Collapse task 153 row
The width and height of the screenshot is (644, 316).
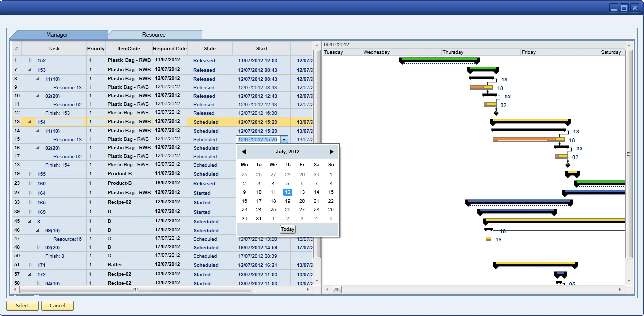click(x=30, y=70)
